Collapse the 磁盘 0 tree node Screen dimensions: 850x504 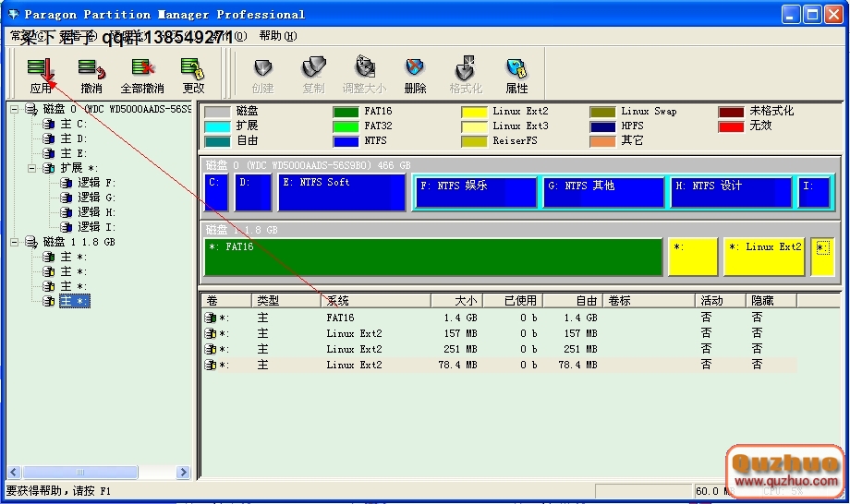15,110
